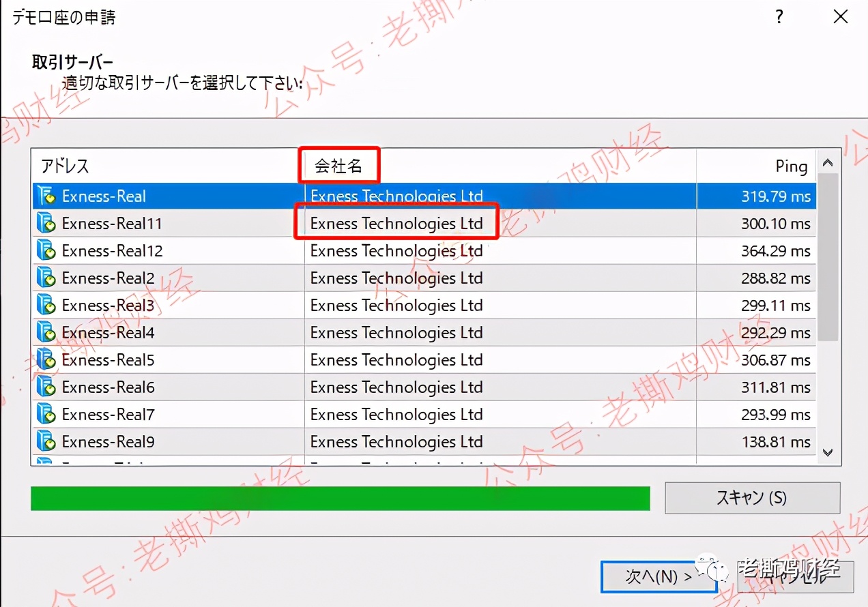Click the green scan progress bar
This screenshot has width=868, height=607.
tap(341, 498)
